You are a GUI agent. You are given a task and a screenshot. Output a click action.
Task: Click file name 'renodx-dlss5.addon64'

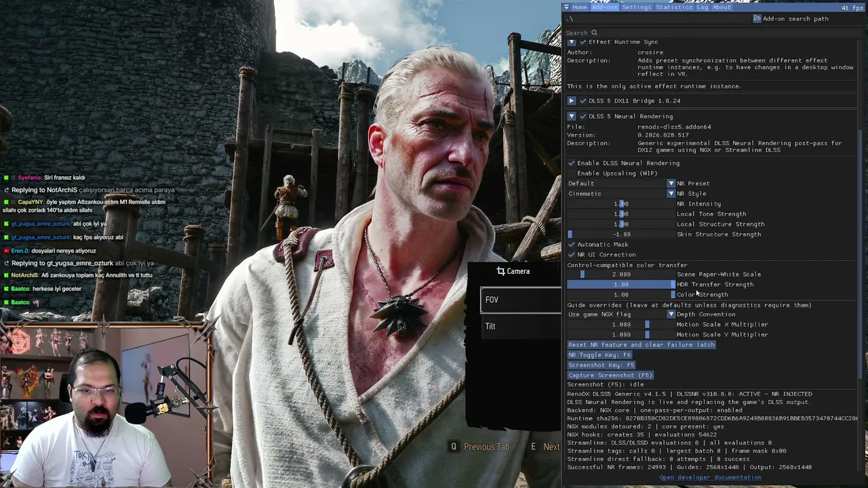pyautogui.click(x=674, y=127)
